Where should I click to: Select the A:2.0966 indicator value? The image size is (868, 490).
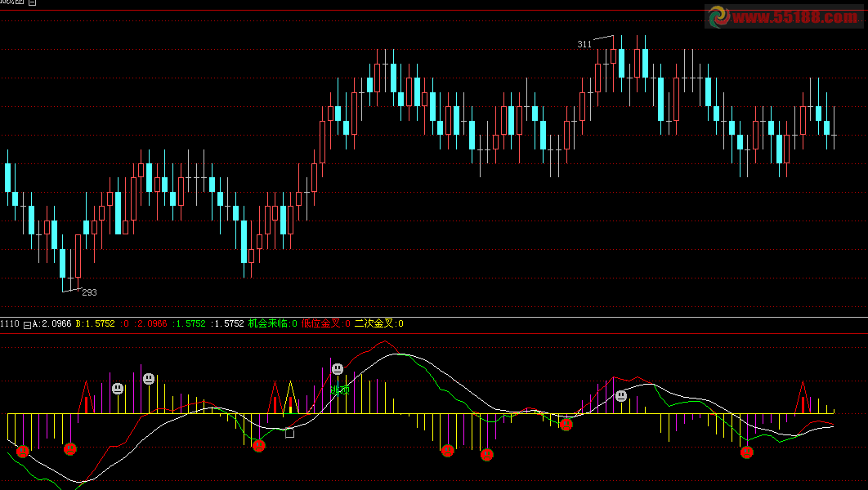[52, 323]
